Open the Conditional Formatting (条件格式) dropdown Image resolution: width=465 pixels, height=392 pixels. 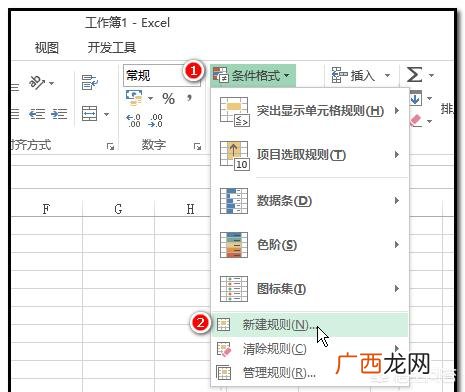[253, 76]
